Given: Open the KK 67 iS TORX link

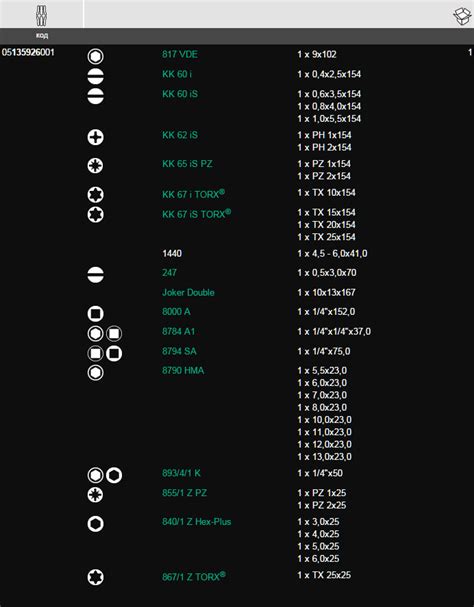Looking at the screenshot, I should click(x=197, y=213).
